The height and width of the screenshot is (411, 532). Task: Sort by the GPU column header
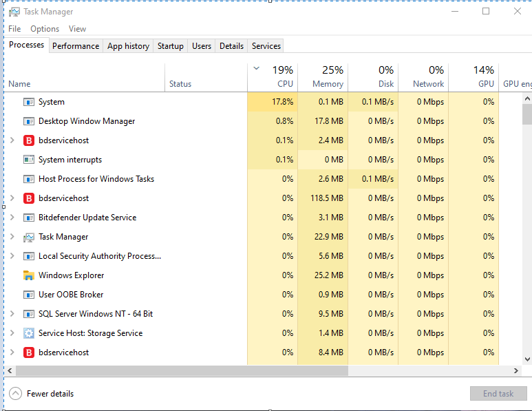pyautogui.click(x=474, y=78)
